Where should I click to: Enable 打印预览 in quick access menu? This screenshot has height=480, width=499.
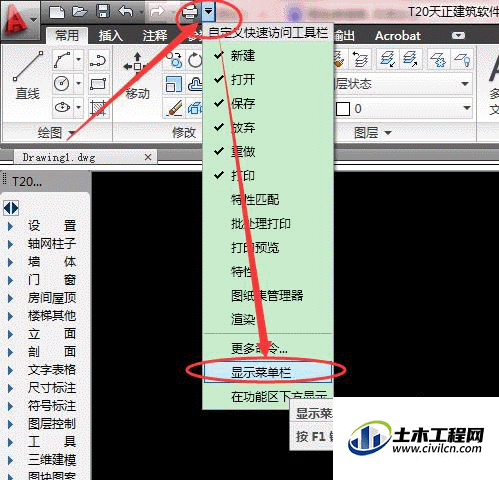[268, 247]
